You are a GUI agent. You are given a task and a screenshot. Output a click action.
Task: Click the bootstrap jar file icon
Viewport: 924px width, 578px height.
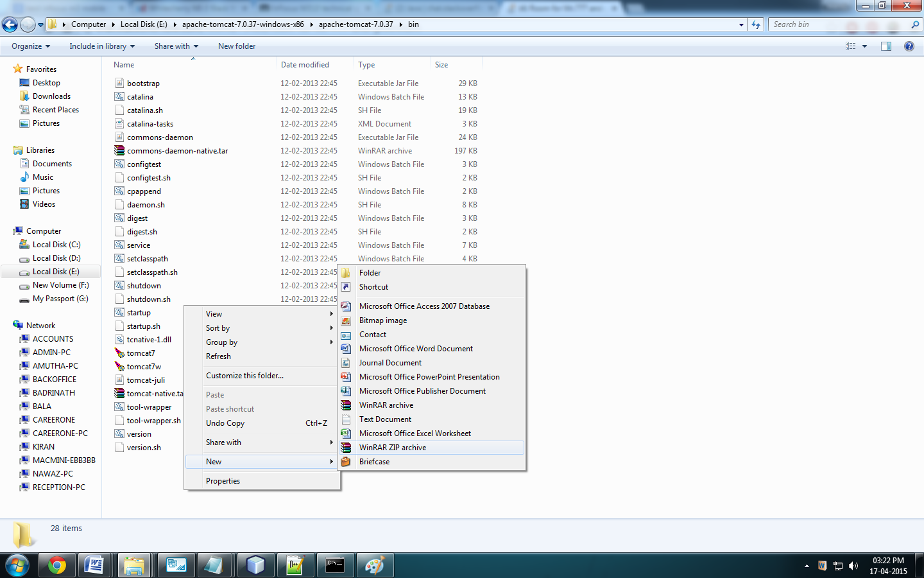[119, 83]
